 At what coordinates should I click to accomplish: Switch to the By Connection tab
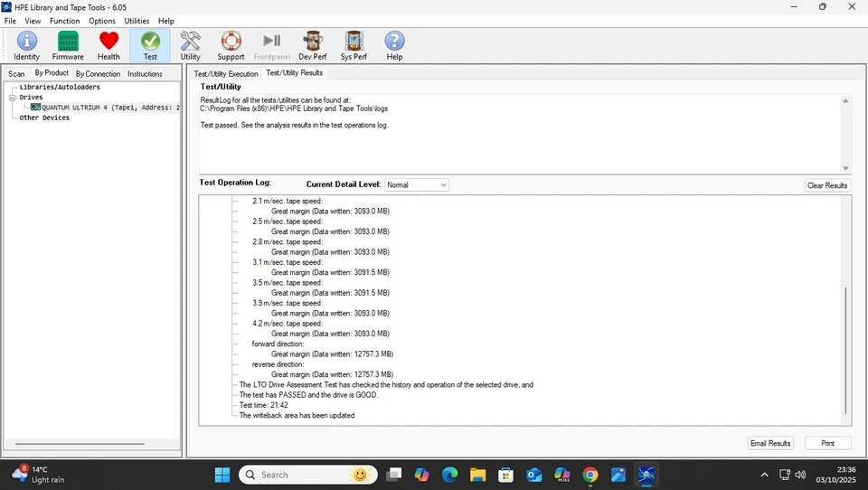tap(98, 73)
